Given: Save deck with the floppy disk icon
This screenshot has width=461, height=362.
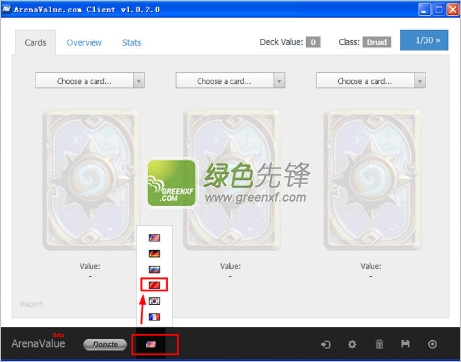Looking at the screenshot, I should (x=405, y=344).
